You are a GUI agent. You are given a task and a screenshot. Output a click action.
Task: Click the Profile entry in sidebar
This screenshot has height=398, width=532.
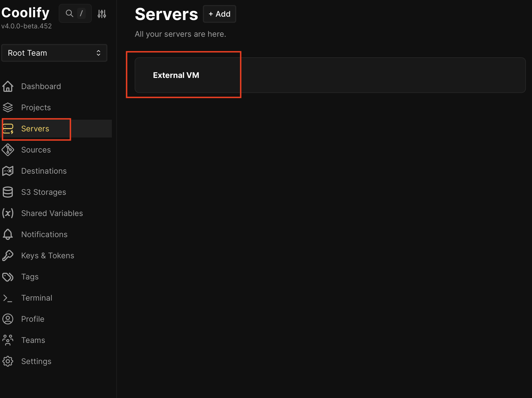(33, 319)
